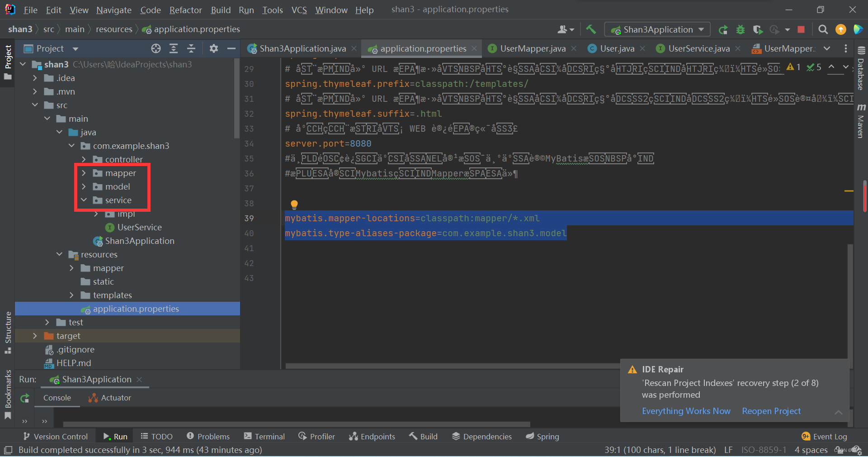The width and height of the screenshot is (868, 457).
Task: Open the Shan3Application run configuration dropdown
Action: [657, 29]
